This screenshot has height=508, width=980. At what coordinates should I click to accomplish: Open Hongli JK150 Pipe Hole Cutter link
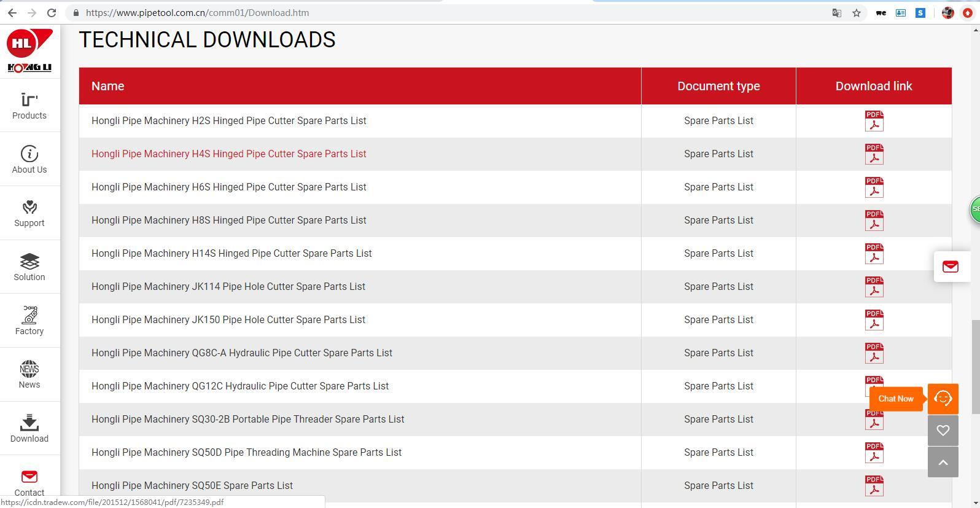tap(228, 320)
